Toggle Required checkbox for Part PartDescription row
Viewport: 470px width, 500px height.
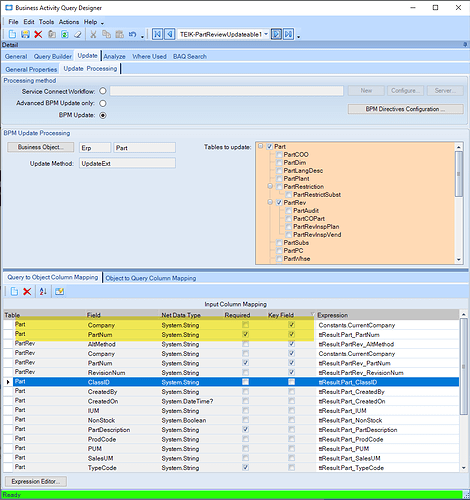click(x=245, y=429)
